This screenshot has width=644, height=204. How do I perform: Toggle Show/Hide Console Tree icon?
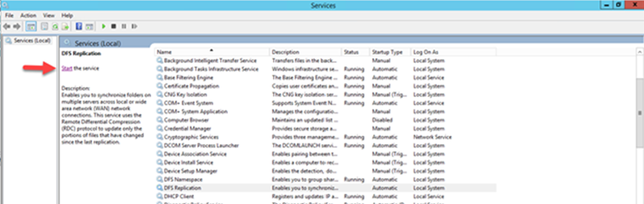[x=31, y=26]
